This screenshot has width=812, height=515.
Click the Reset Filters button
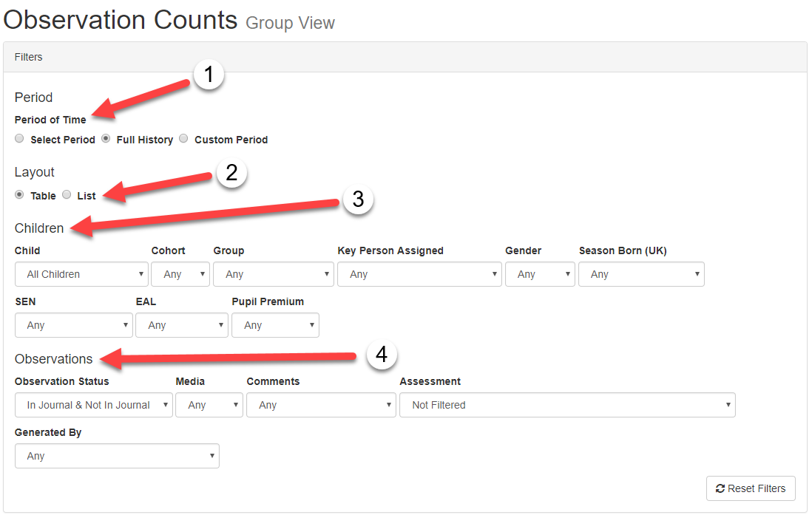coord(751,488)
